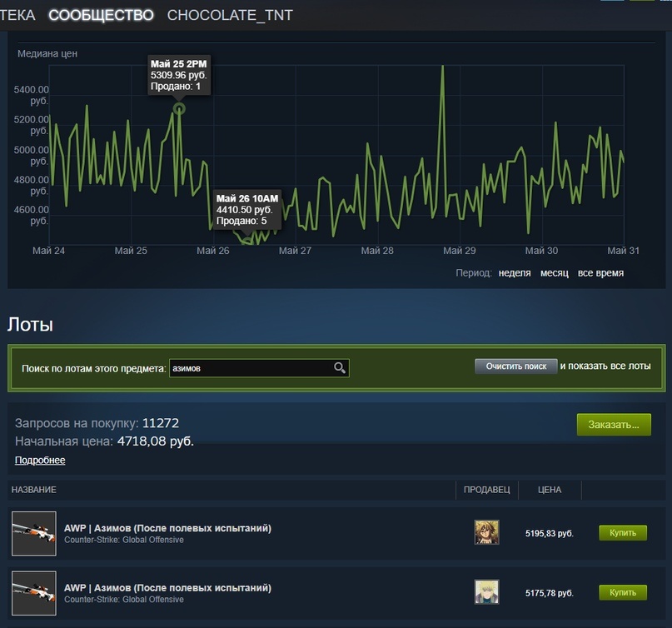672x628 pixels.
Task: Open the СООБЩЕСТВО menu tab
Action: point(101,15)
